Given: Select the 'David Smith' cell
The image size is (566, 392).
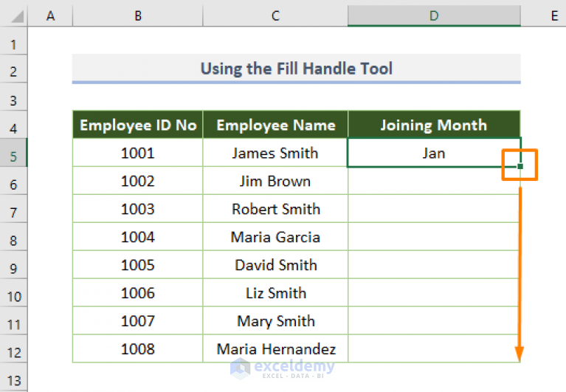Looking at the screenshot, I should 275,264.
